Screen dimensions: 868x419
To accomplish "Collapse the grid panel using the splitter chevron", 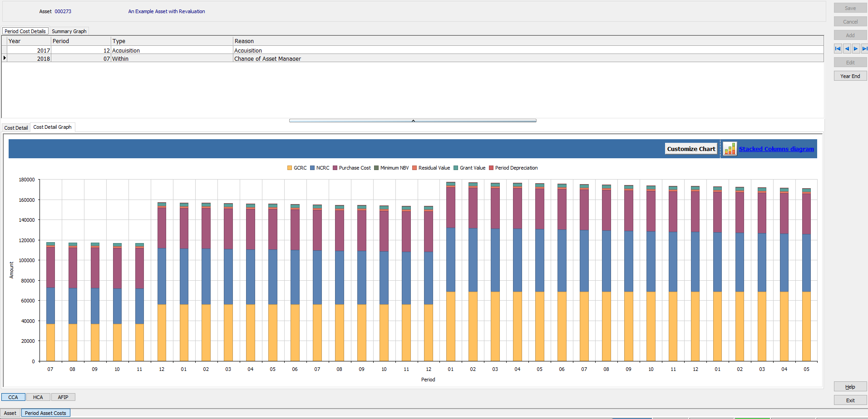I will tap(413, 121).
